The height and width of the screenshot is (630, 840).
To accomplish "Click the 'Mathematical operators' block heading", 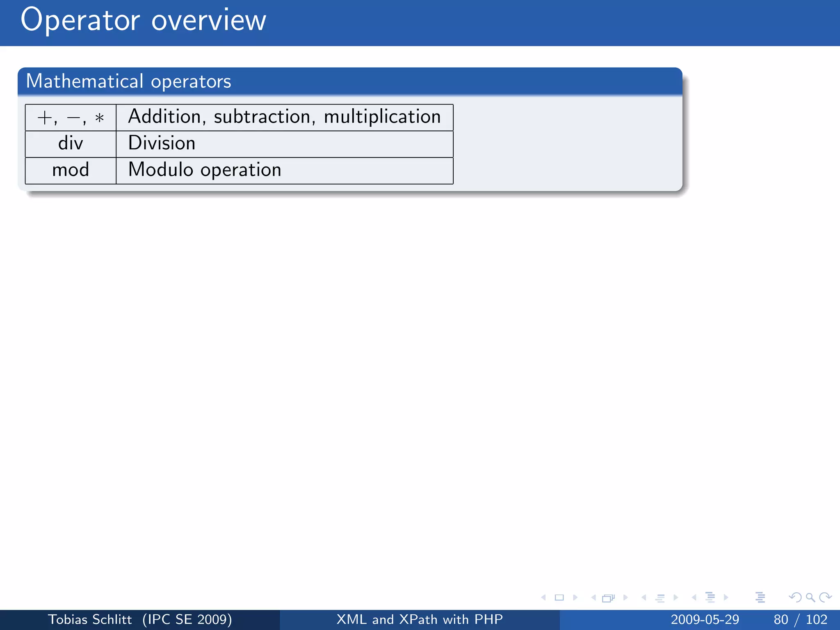I will coord(128,81).
